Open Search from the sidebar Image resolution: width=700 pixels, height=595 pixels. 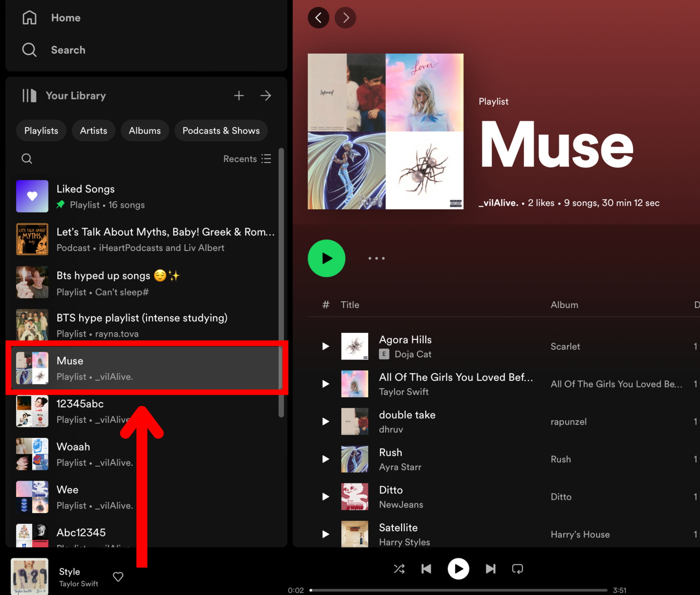click(68, 50)
